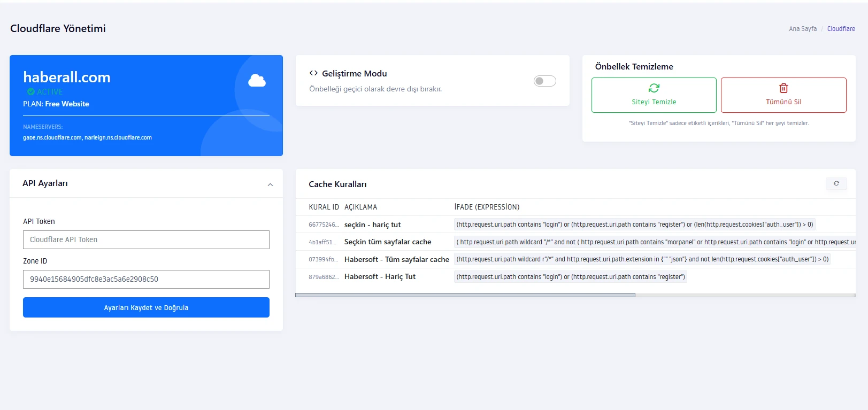Select the "Habersoft - Hariç Tut" rule

[380, 276]
